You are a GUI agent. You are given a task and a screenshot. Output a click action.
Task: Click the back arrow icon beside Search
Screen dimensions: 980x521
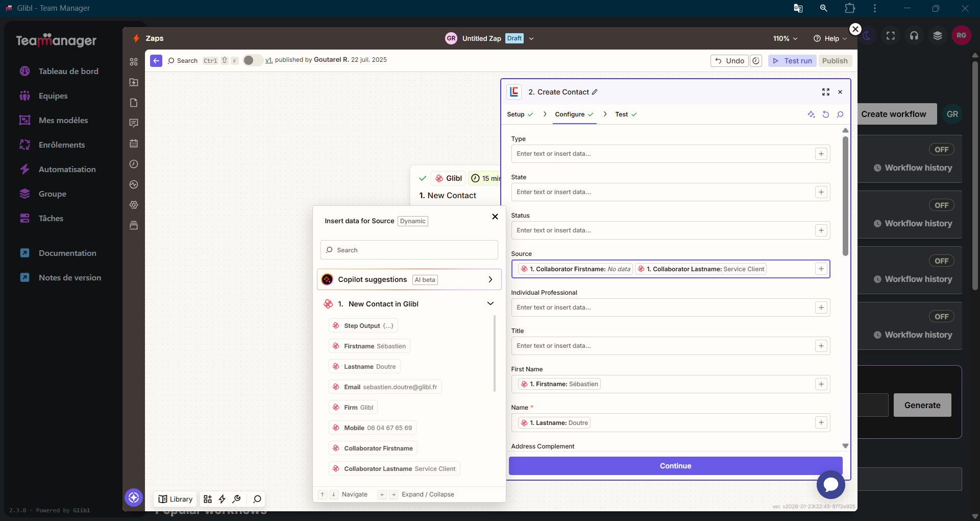[x=156, y=61]
